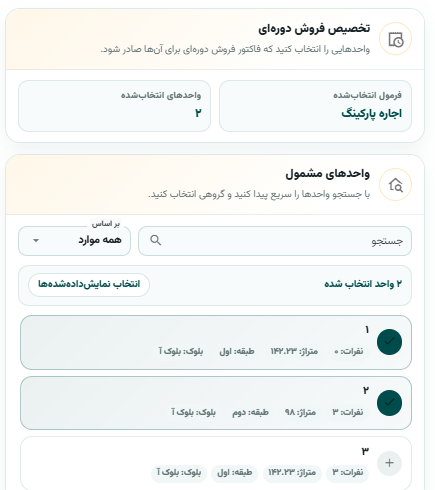Click the نفرات: ۳ chip on unit ۳

click(348, 473)
